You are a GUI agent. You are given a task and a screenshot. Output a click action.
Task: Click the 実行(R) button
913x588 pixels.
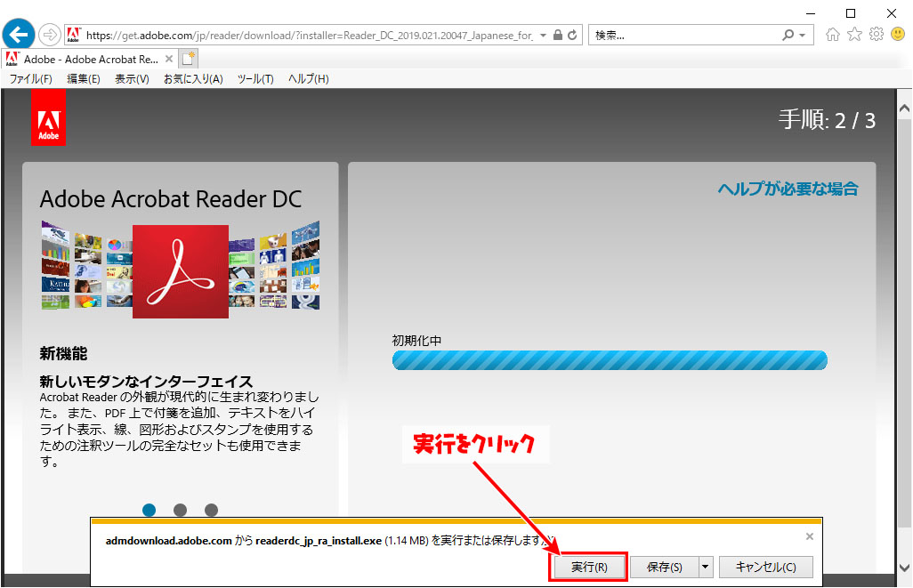[x=589, y=567]
